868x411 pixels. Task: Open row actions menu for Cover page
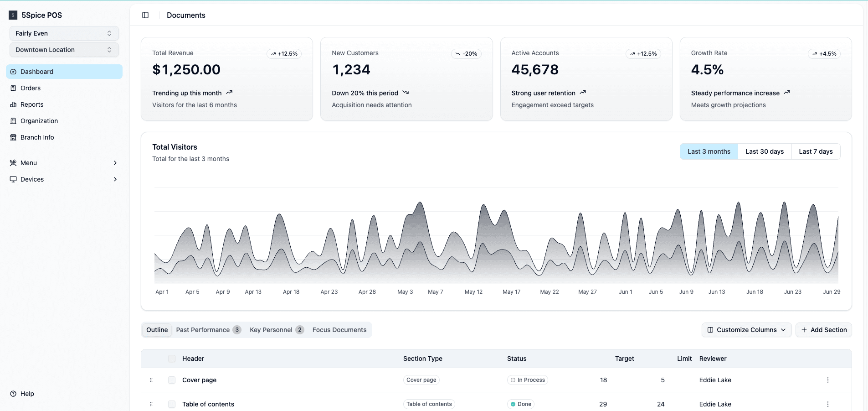[x=827, y=380]
